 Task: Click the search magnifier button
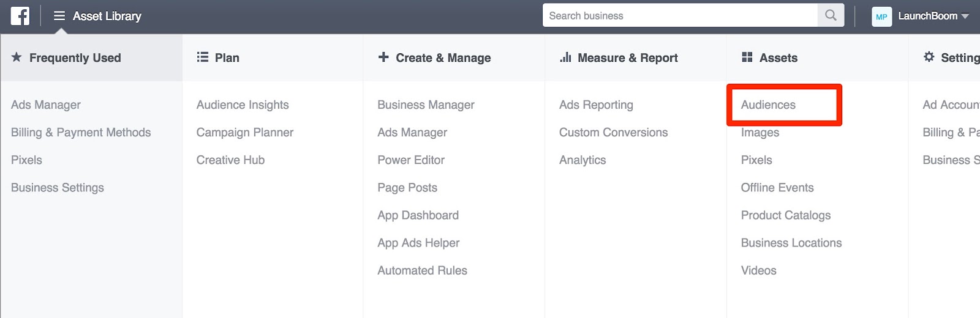(x=831, y=16)
